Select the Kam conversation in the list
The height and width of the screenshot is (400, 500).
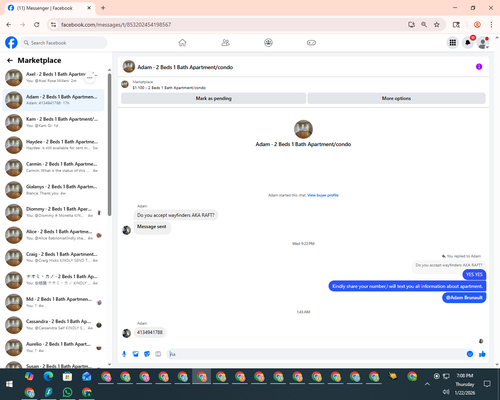pos(53,122)
